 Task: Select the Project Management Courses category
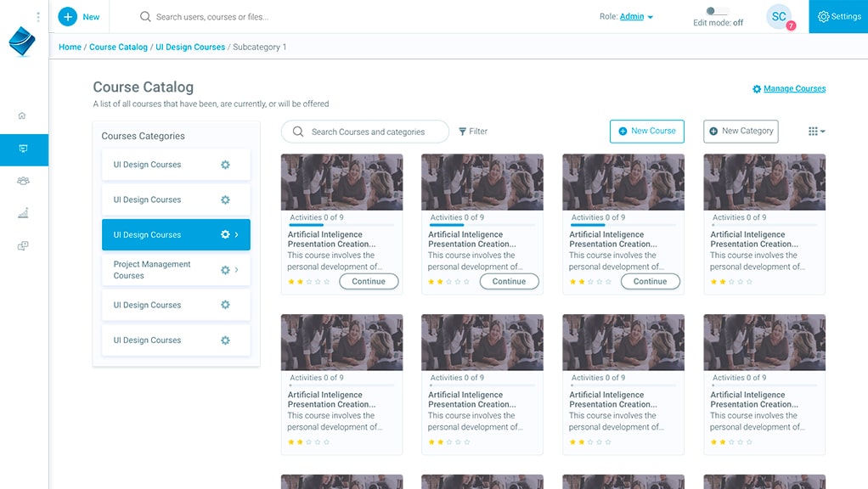point(176,270)
